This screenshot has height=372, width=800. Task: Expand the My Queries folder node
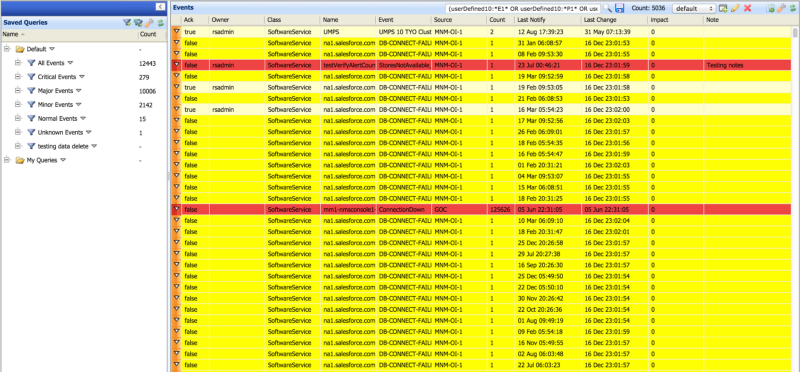pos(7,160)
